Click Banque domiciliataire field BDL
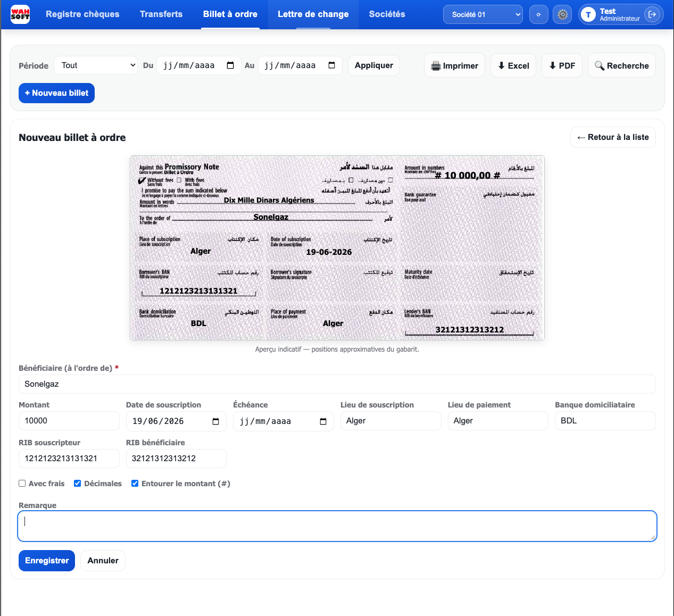 pyautogui.click(x=605, y=421)
